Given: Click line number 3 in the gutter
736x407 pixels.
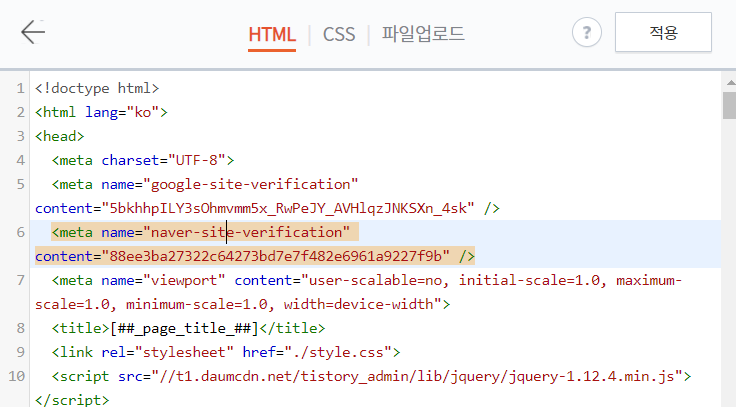Looking at the screenshot, I should point(20,136).
